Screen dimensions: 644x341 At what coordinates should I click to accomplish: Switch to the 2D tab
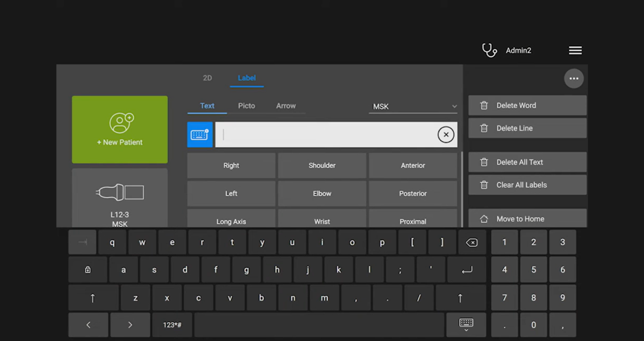207,78
